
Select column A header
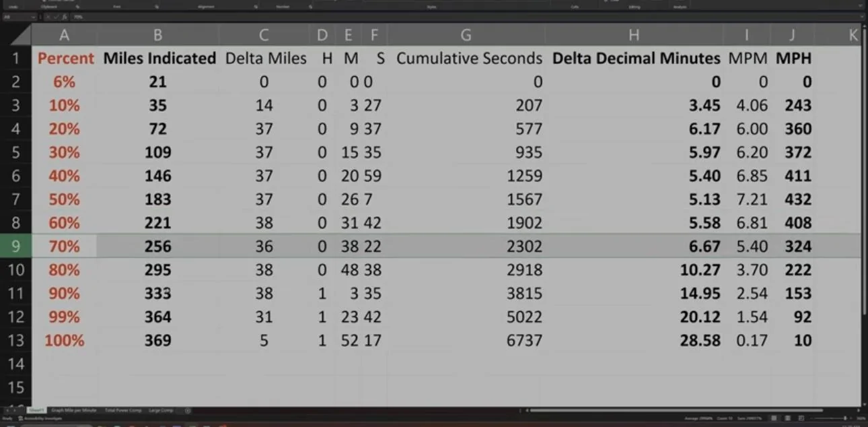[x=64, y=35]
